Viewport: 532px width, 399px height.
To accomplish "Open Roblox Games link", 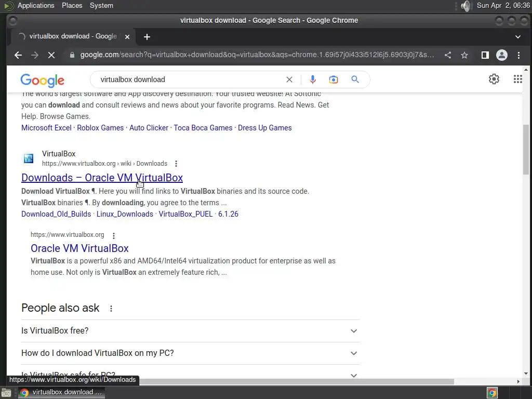I will (100, 128).
